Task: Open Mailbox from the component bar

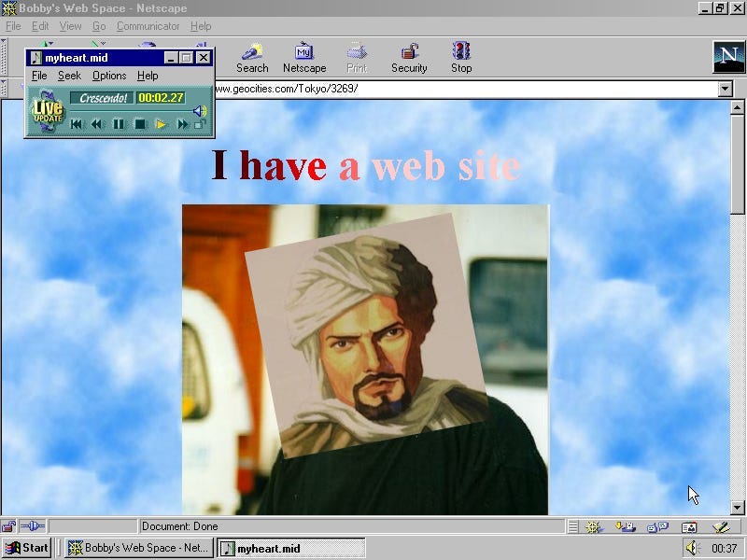Action: [x=625, y=526]
